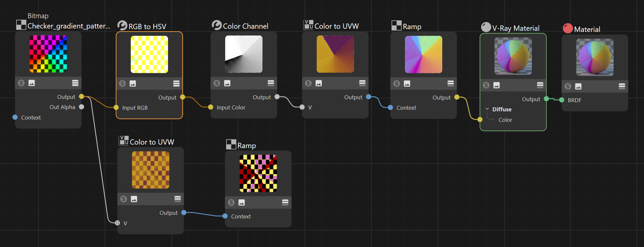Click the solo icon on the lower Color to UVW node

pos(124,199)
